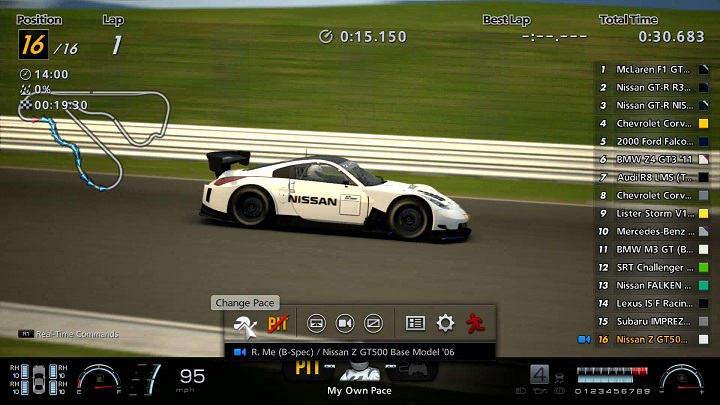Click the Change Pace driver icon
720x405 pixels.
245,323
